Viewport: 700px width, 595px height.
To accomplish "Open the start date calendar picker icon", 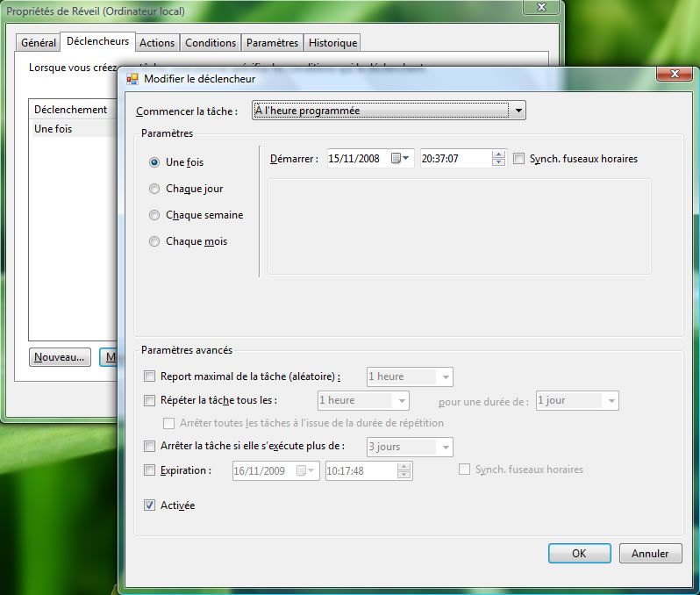I will (x=400, y=158).
